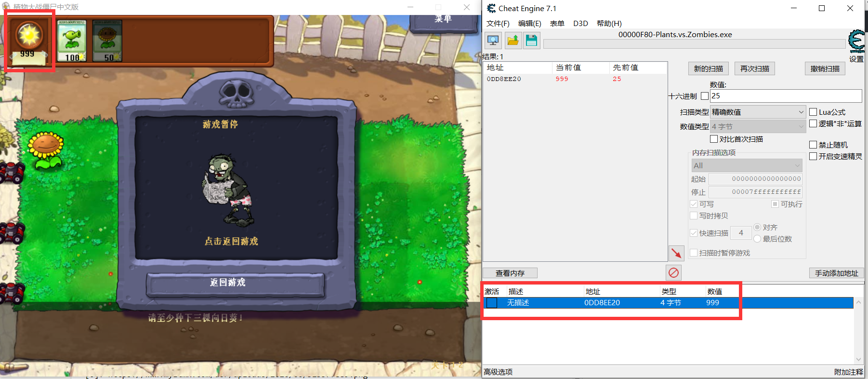Enable the 开启变速精灵 checkbox
Viewport: 868px width, 379px height.
pos(813,156)
